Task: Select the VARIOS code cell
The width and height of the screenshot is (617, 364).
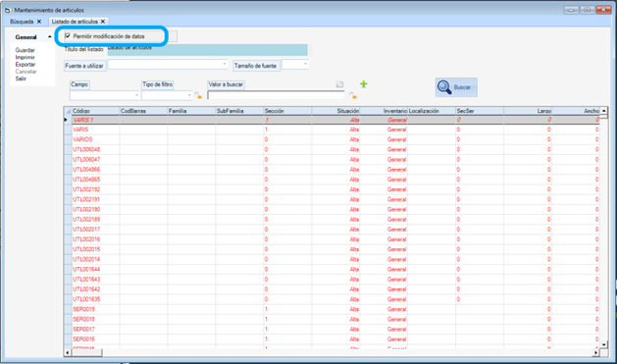Action: click(95, 139)
